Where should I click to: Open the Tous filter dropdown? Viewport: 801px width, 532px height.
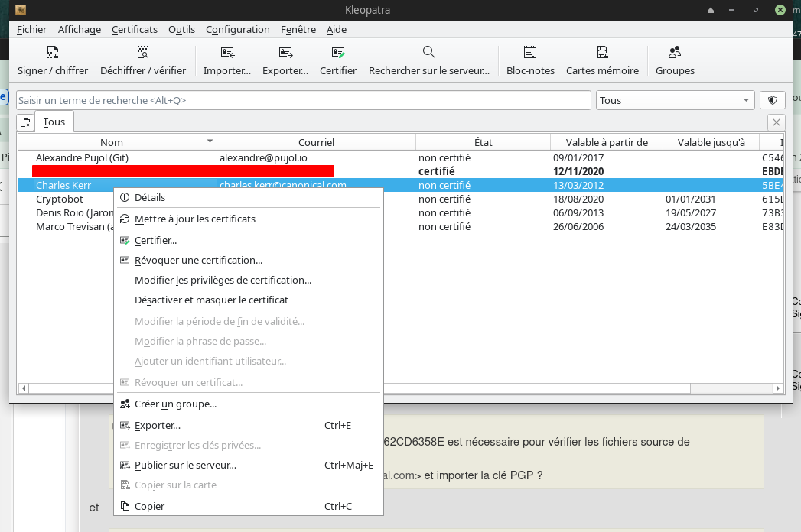pyautogui.click(x=675, y=100)
